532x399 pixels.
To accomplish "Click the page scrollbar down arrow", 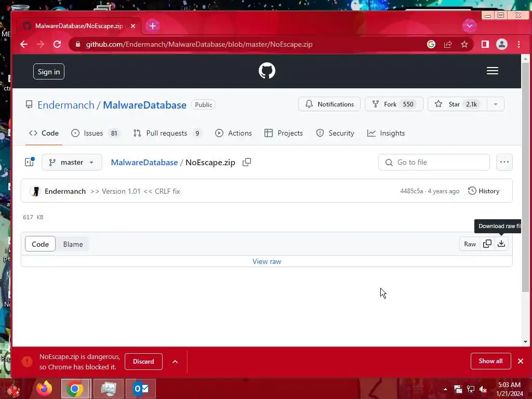I will pyautogui.click(x=525, y=342).
